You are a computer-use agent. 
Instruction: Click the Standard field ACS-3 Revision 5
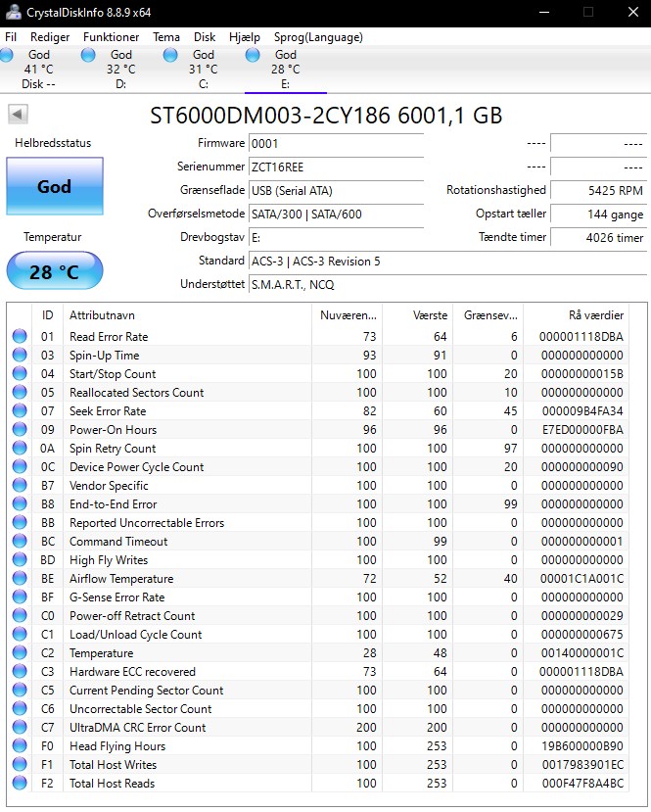(x=447, y=261)
